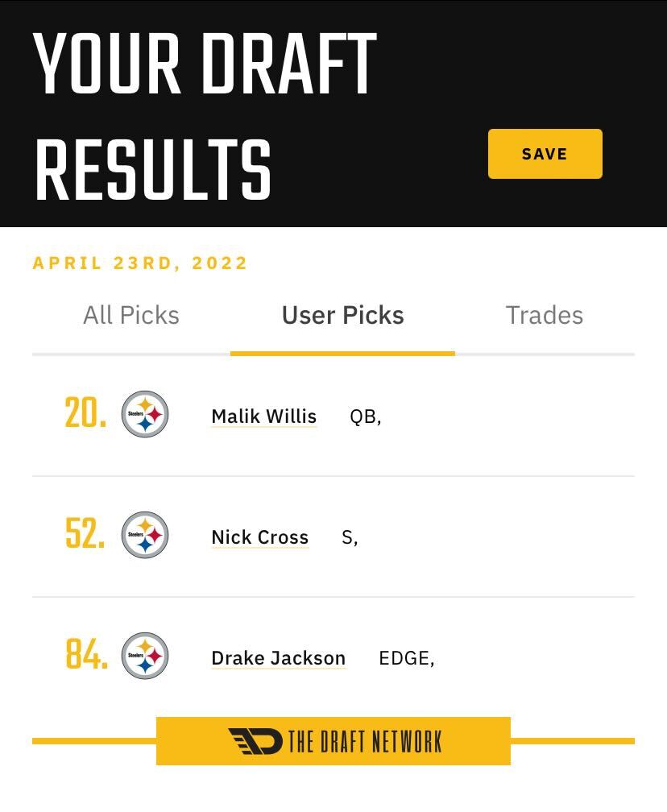
Task: Click Steelers logo beside pick 52
Action: pos(145,535)
